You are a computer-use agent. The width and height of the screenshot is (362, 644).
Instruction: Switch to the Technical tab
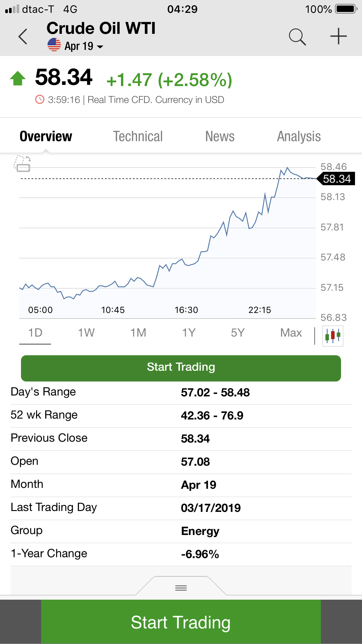(138, 136)
